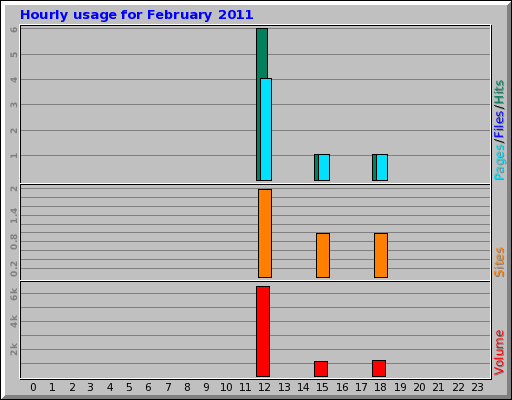Click the chart title 'Hourly usage for February 2011'
The image size is (512, 400).
(x=137, y=15)
